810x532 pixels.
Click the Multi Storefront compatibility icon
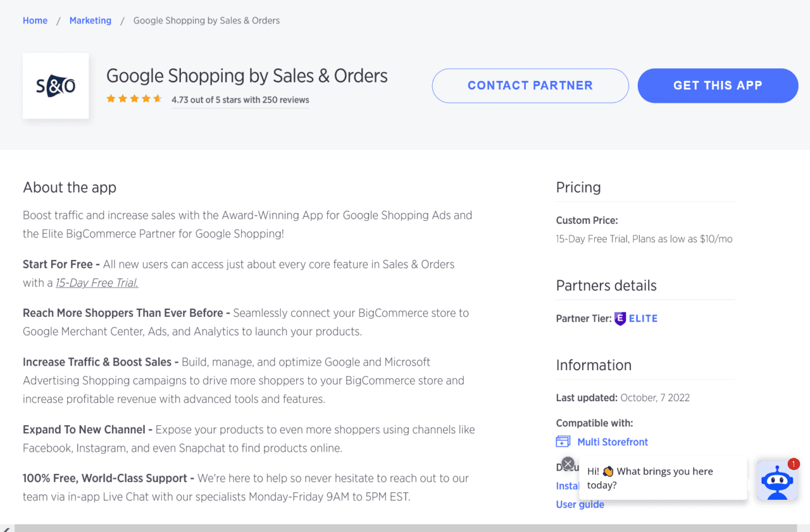pyautogui.click(x=562, y=441)
